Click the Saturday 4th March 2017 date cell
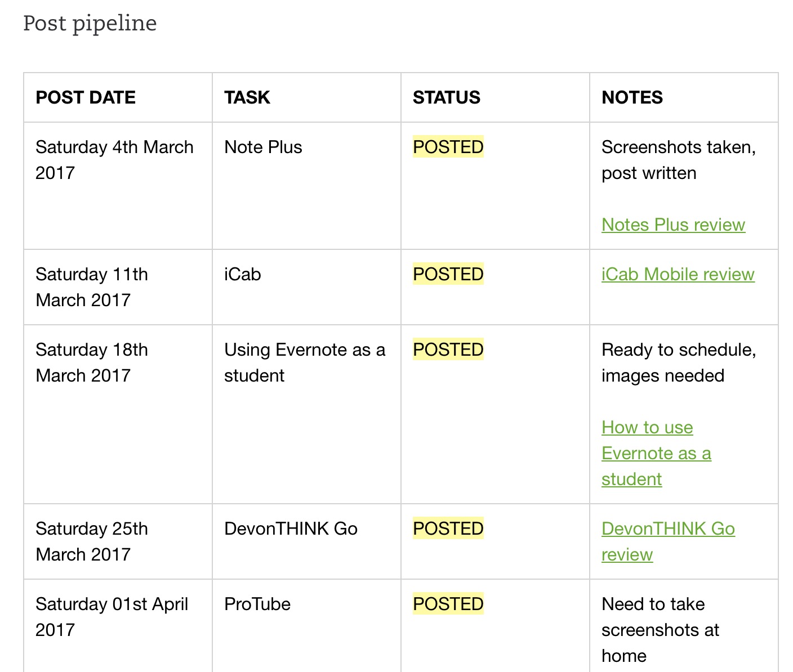 (114, 160)
